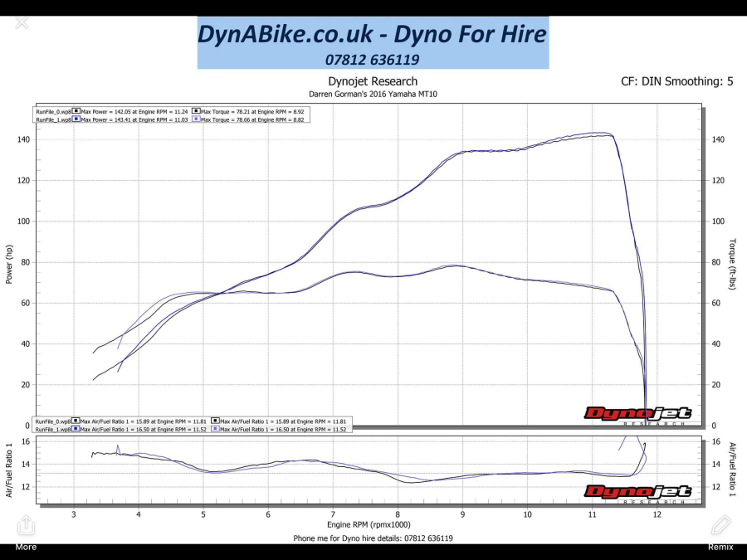747x560 pixels.
Task: Select the Dynojet Research chart title
Action: pyautogui.click(x=373, y=81)
